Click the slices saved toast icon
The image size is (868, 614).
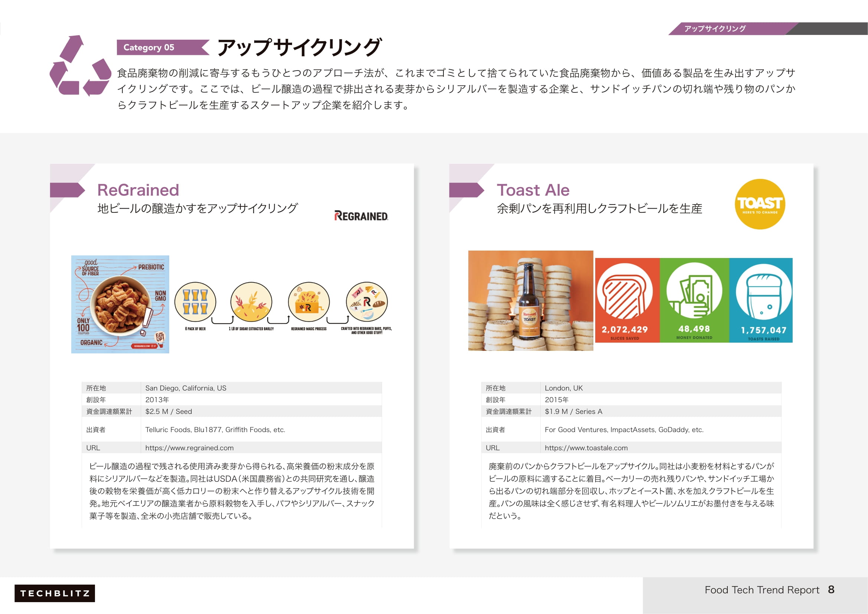tap(625, 291)
